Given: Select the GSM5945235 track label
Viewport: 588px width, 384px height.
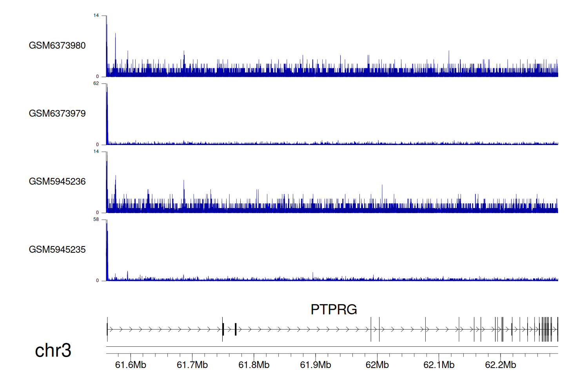Looking at the screenshot, I should pos(57,250).
